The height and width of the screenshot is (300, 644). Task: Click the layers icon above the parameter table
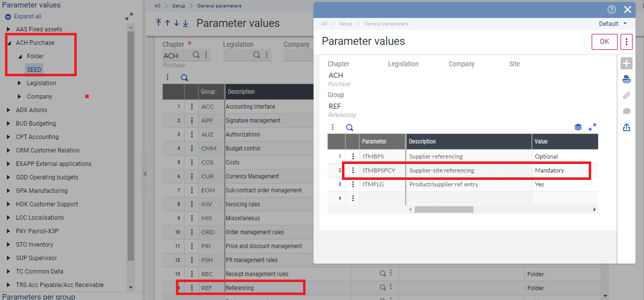[x=578, y=127]
